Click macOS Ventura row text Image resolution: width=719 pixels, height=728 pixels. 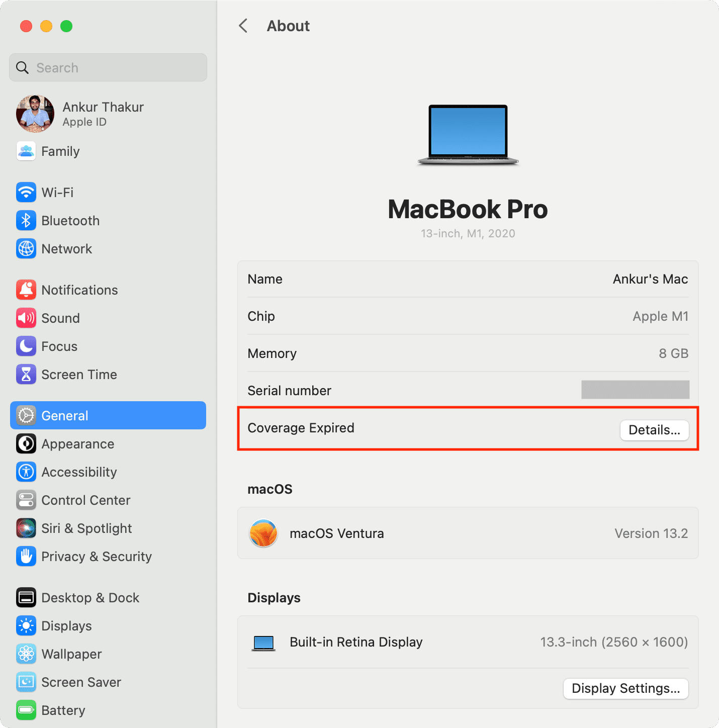click(337, 533)
